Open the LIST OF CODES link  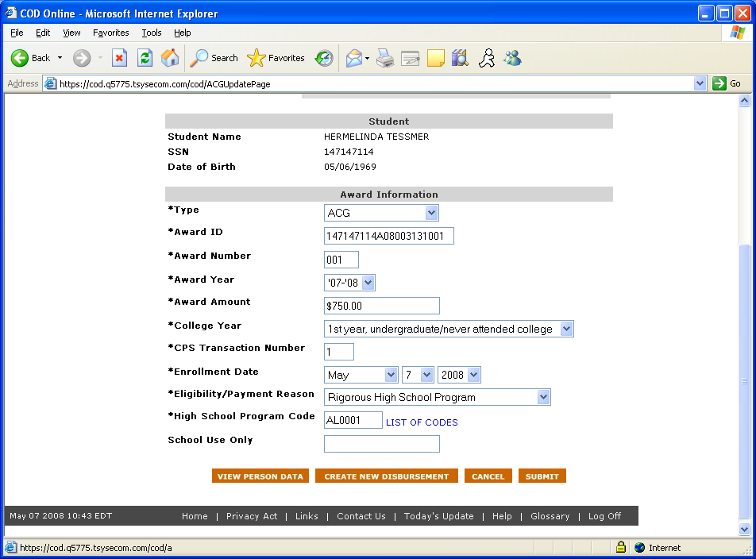422,422
